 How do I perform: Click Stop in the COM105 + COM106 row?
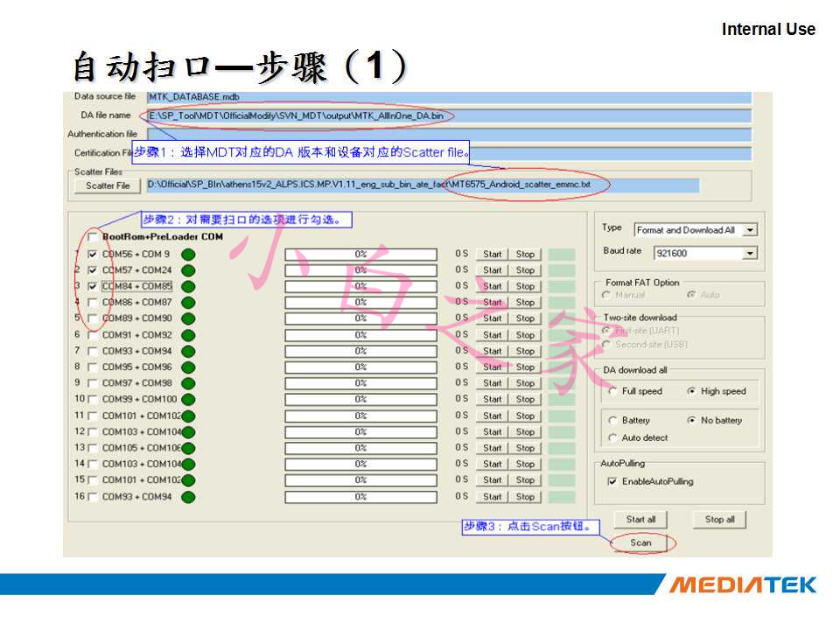pyautogui.click(x=525, y=448)
